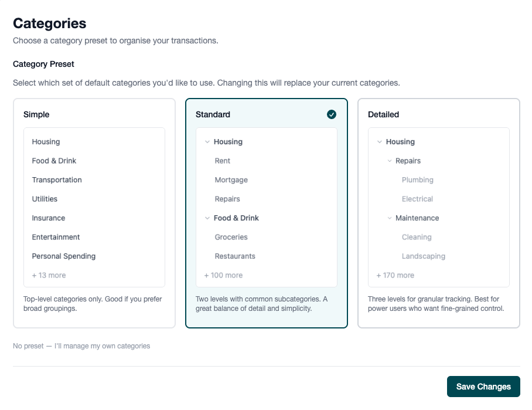Screen dimensions: 532x410
Task: Choose 'No preset — I'll manage my own categories'
Action: (x=81, y=346)
